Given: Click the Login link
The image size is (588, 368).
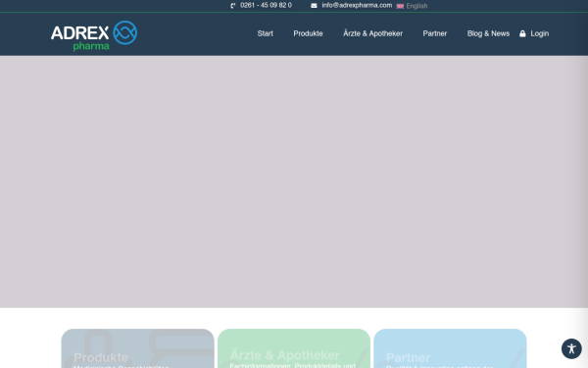Looking at the screenshot, I should click(539, 33).
